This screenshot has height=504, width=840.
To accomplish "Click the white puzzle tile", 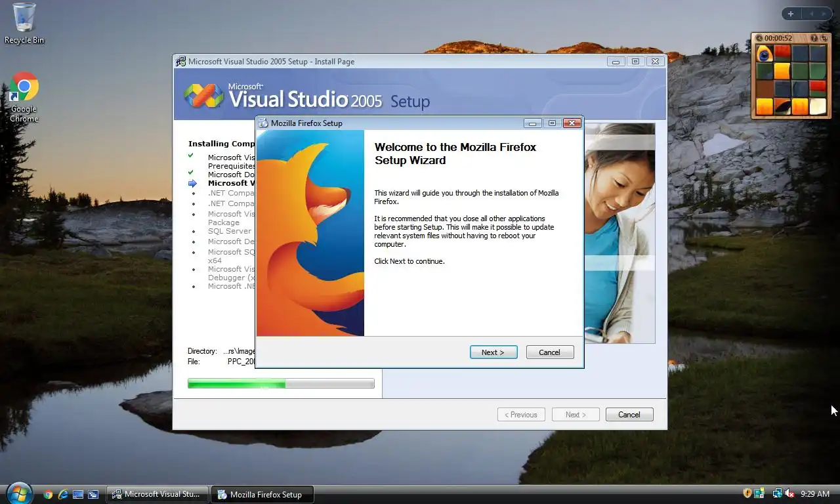I will coord(818,106).
